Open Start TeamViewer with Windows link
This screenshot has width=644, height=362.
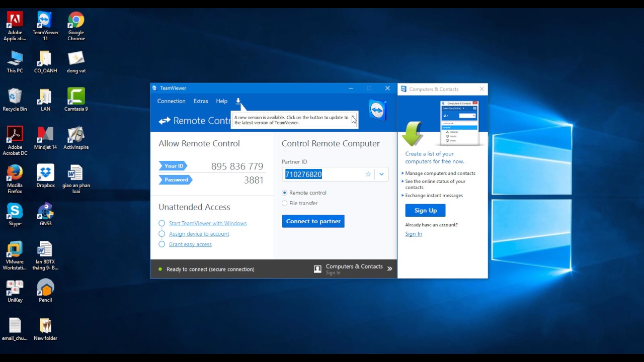pyautogui.click(x=208, y=223)
